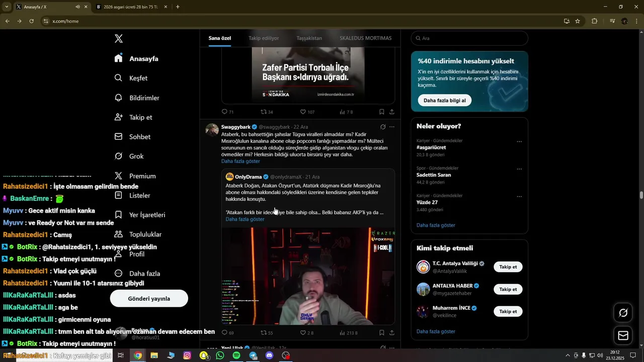Image resolution: width=644 pixels, height=362 pixels.
Task: Share the Swaggybark post
Action: [392, 333]
